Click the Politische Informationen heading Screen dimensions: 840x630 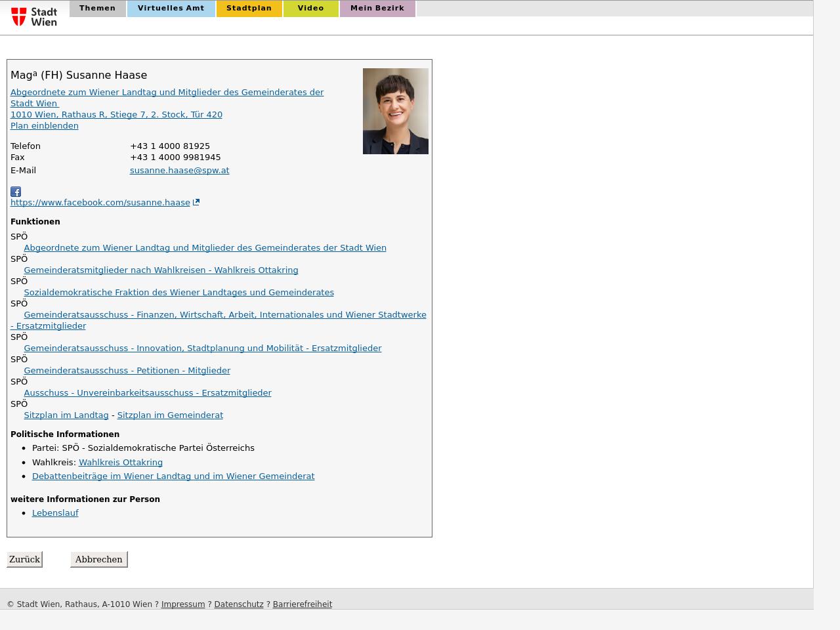(65, 434)
